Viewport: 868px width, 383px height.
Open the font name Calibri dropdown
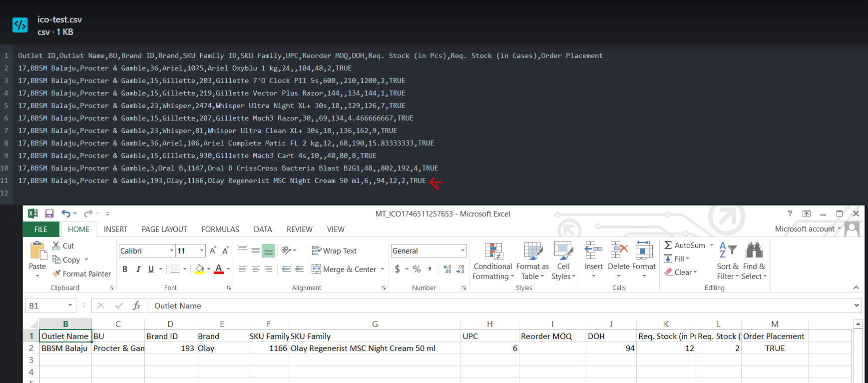pyautogui.click(x=172, y=251)
